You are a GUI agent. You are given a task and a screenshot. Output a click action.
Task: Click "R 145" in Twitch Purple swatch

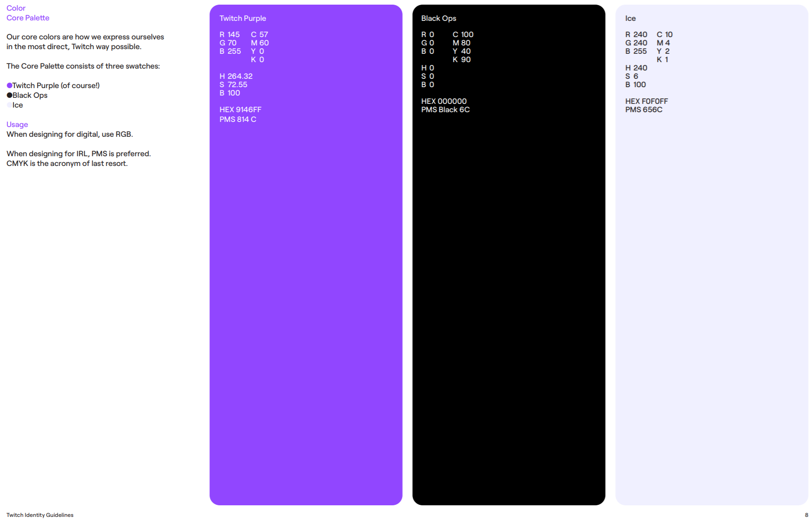[230, 34]
